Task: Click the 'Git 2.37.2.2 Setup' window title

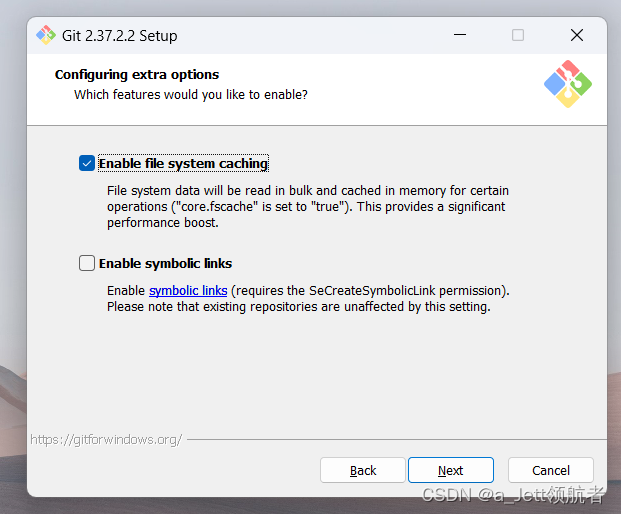Action: point(120,36)
